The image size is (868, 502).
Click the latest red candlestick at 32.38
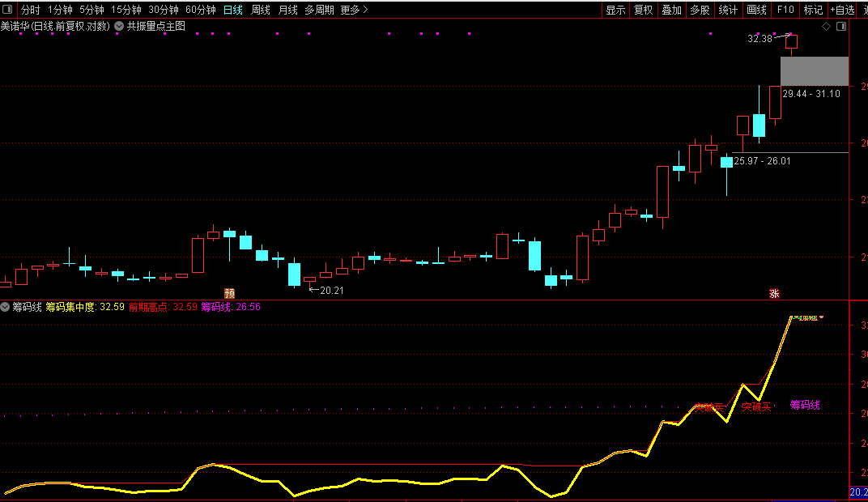coord(792,42)
